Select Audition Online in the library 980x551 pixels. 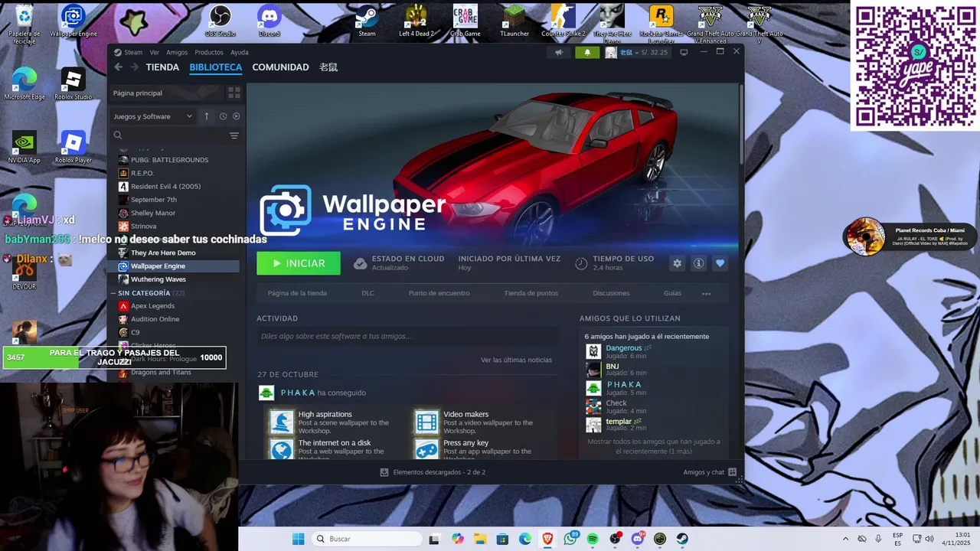(155, 319)
